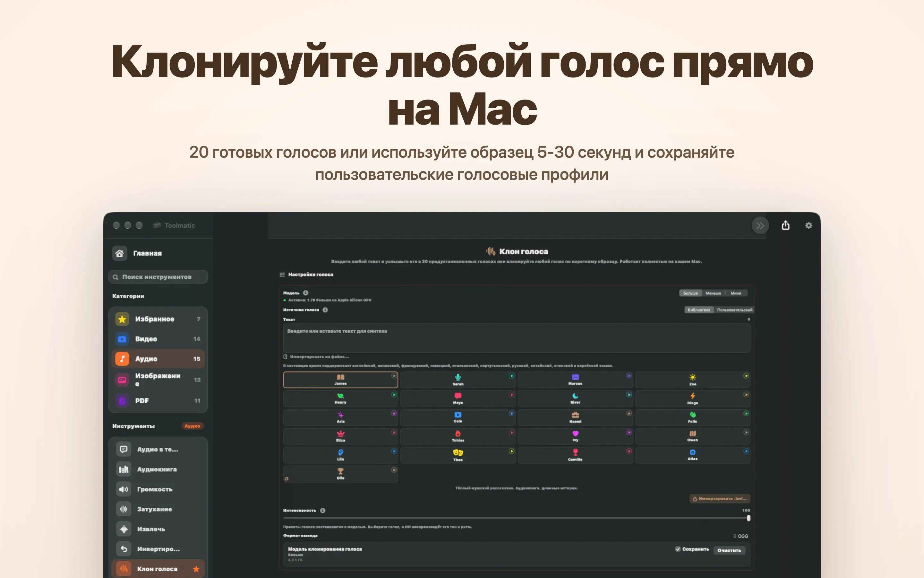Click the share icon in top bar
This screenshot has height=578, width=924.
pos(785,225)
